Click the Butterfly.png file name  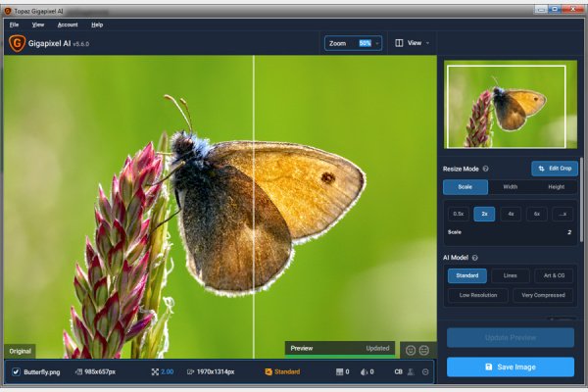point(42,372)
